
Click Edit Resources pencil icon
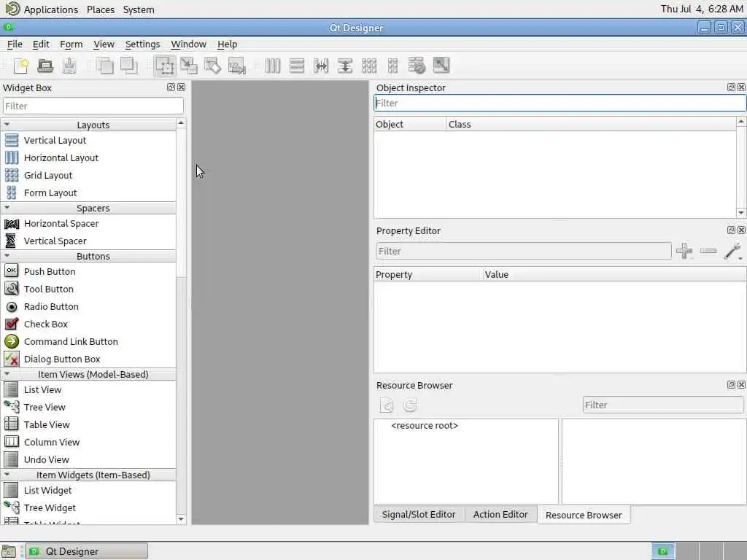tap(387, 405)
